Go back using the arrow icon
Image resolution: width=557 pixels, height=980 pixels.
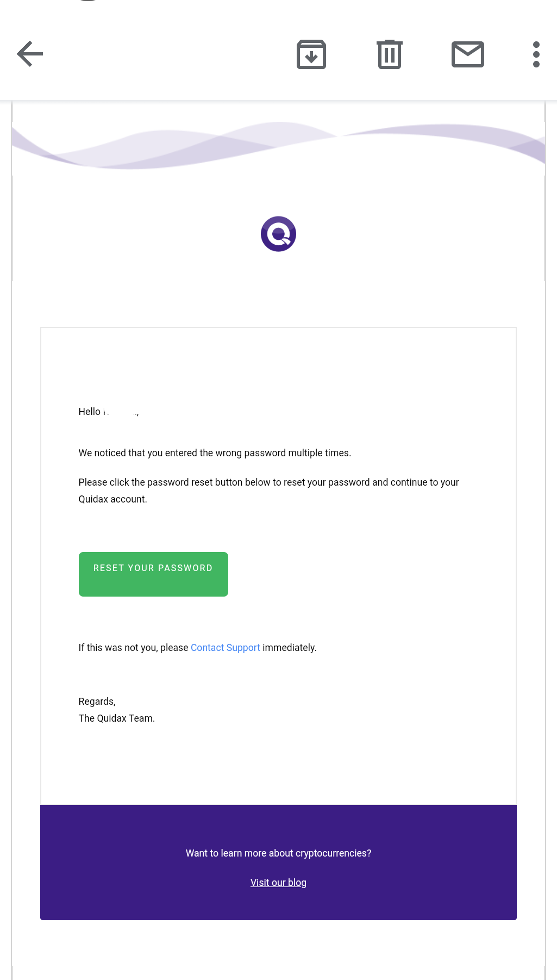[30, 54]
